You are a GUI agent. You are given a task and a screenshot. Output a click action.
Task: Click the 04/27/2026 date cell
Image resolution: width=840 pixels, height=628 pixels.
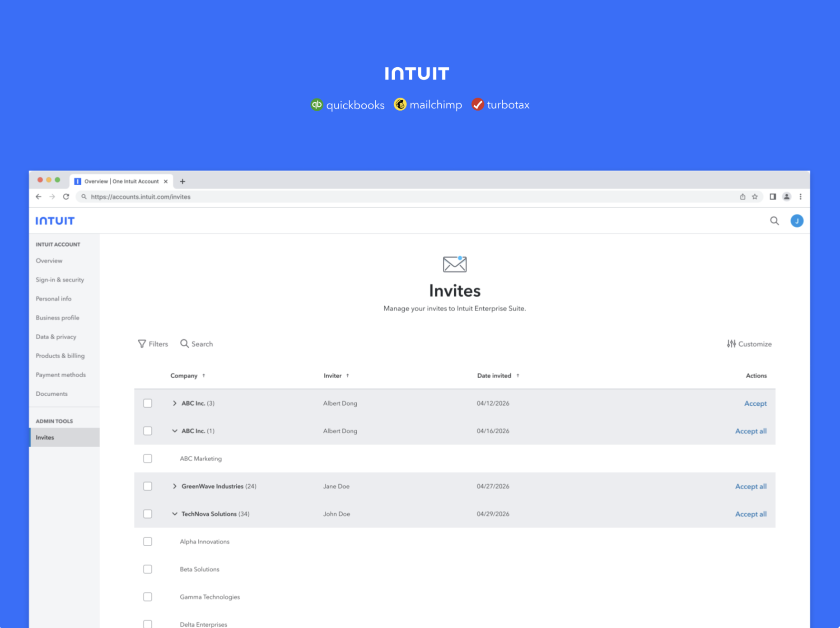[493, 486]
